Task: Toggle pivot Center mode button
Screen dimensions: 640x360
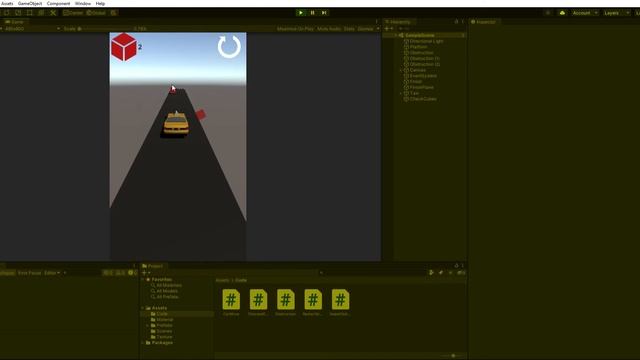Action: pos(73,13)
